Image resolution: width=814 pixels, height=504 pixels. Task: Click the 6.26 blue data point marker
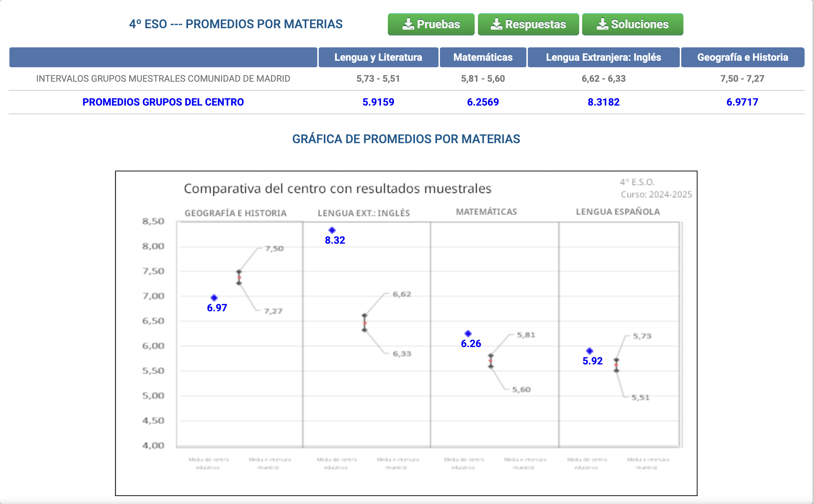[468, 333]
